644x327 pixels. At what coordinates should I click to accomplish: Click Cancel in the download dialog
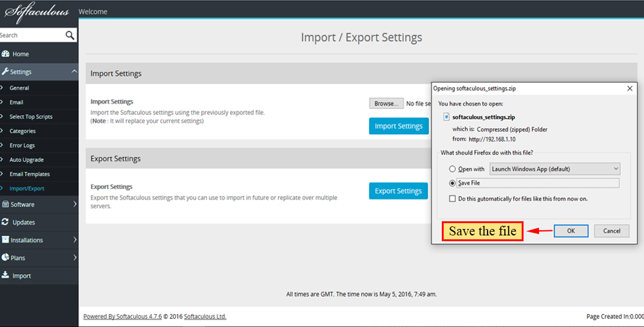tap(612, 231)
